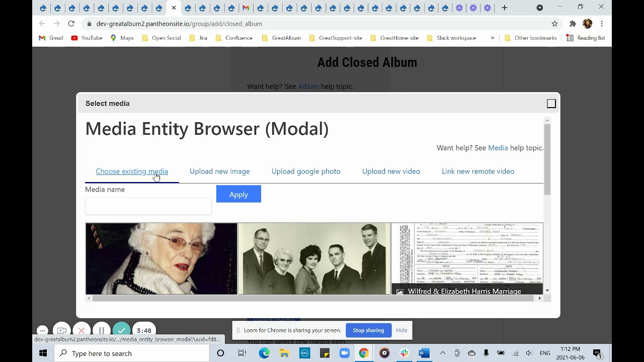644x362 pixels.
Task: Open the Slack app in the taskbar
Action: click(405, 353)
